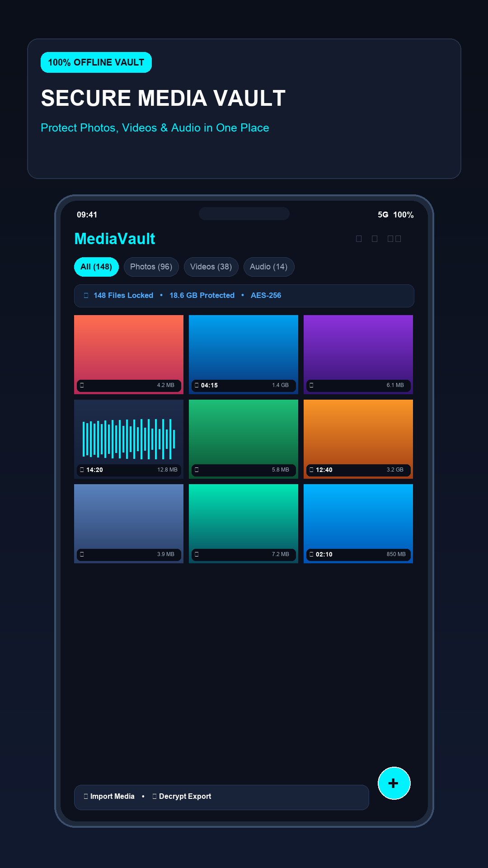Click the "148 Files Locked" status text
The height and width of the screenshot is (868, 488).
click(x=123, y=295)
